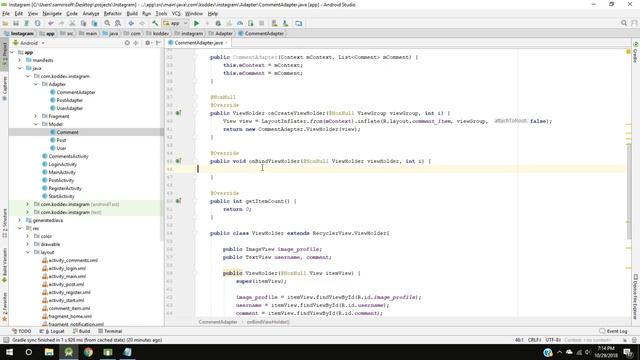The height and width of the screenshot is (360, 640).
Task: Click the Adapter breadcrumb in navigation bar
Action: tap(220, 33)
